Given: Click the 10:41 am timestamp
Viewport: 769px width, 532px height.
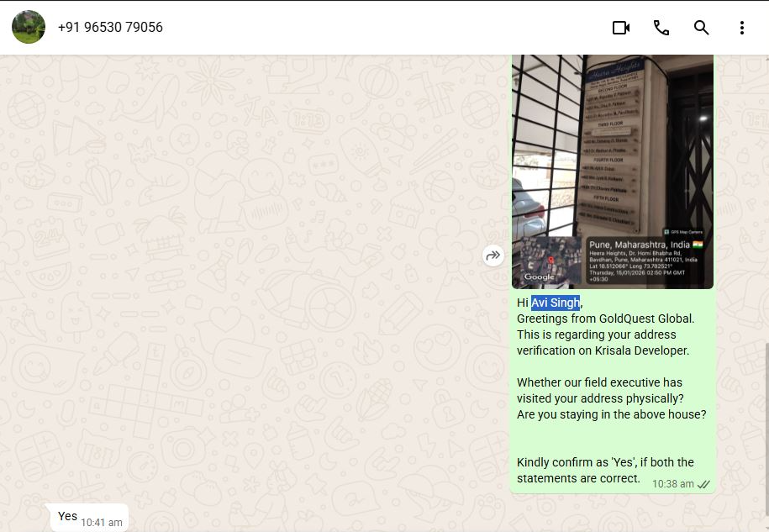Looking at the screenshot, I should (x=102, y=523).
